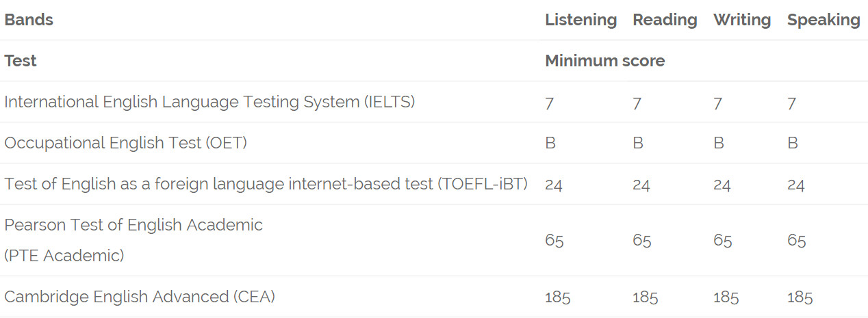Click the Speaking column header
This screenshot has width=868, height=318.
tap(824, 21)
